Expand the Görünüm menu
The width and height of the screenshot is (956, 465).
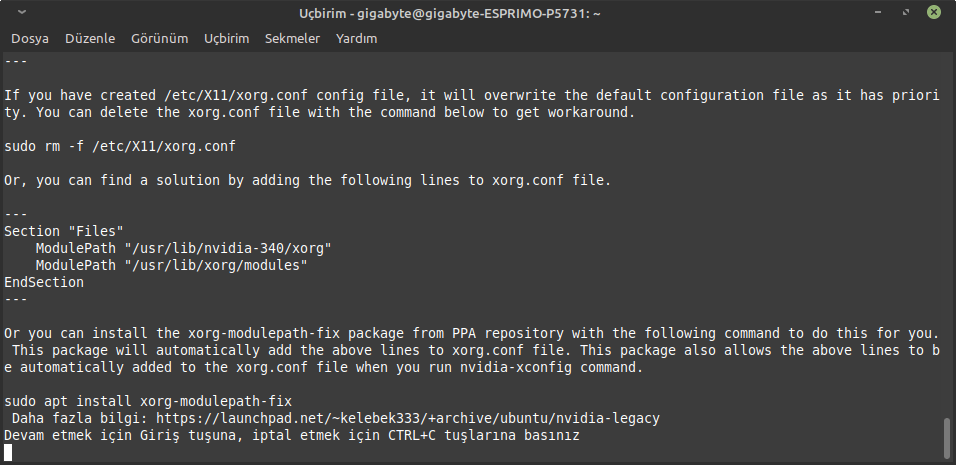[x=159, y=39]
